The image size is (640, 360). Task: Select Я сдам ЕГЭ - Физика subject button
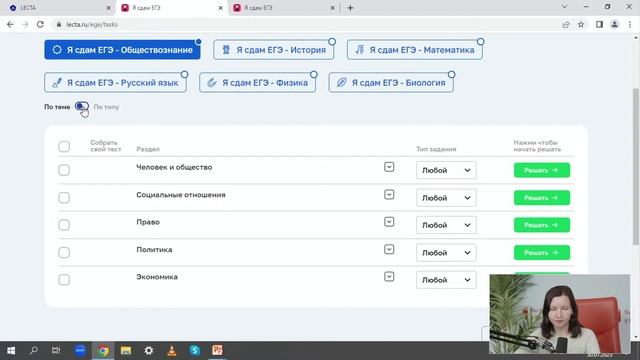[258, 83]
